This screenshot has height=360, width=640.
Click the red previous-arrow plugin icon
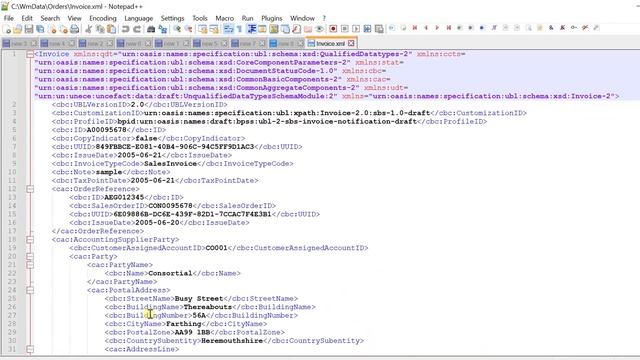tap(426, 28)
